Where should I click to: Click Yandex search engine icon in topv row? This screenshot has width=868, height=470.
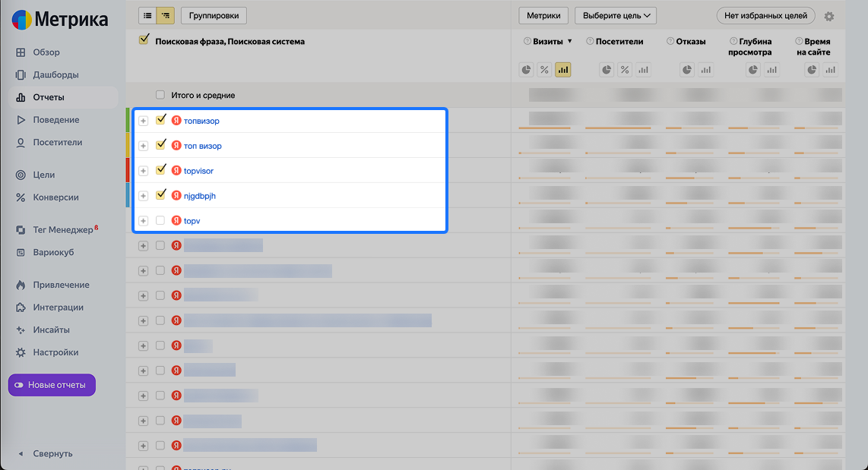click(176, 221)
